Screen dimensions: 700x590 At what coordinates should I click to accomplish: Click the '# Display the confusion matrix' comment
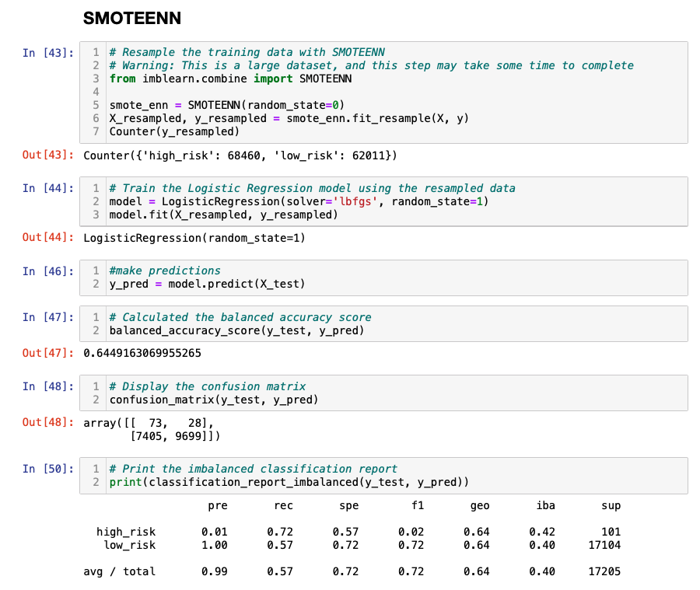(x=208, y=386)
